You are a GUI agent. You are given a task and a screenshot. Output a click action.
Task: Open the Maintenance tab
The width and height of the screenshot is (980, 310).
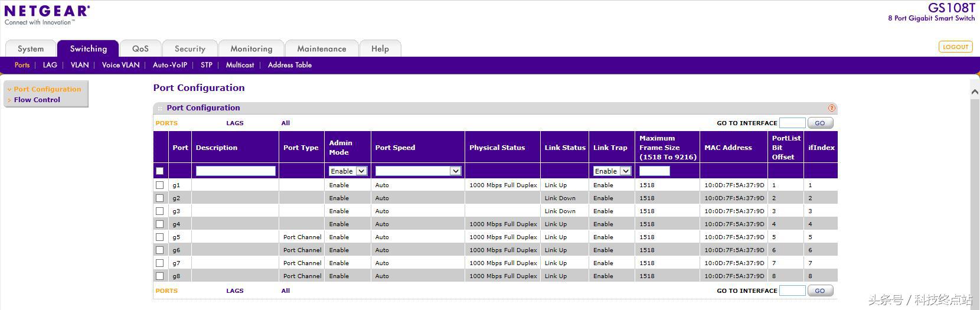321,49
